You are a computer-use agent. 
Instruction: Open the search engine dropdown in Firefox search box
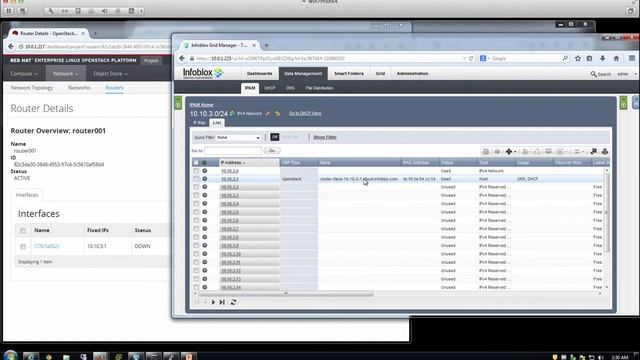point(485,58)
